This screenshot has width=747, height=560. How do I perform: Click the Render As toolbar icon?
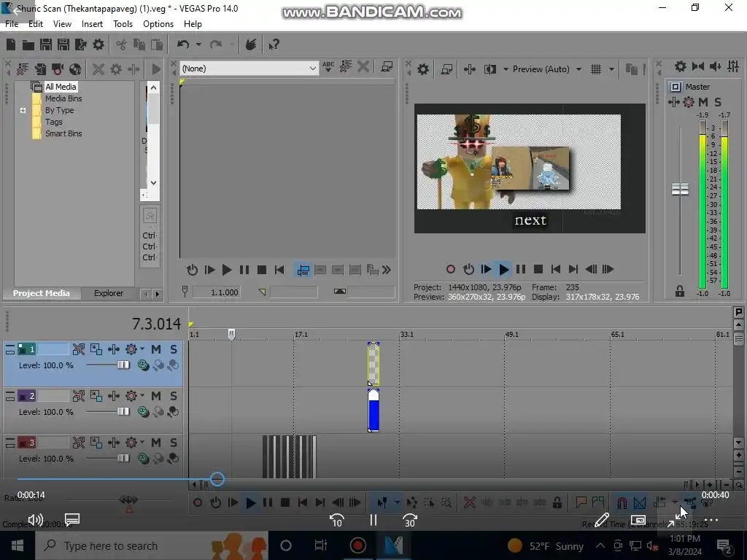tap(80, 44)
